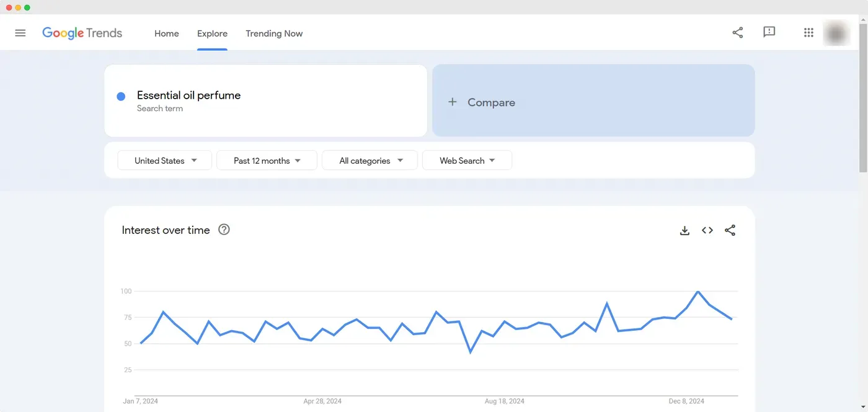Share the Interest over time chart
Viewport: 868px width, 412px height.
(x=730, y=230)
